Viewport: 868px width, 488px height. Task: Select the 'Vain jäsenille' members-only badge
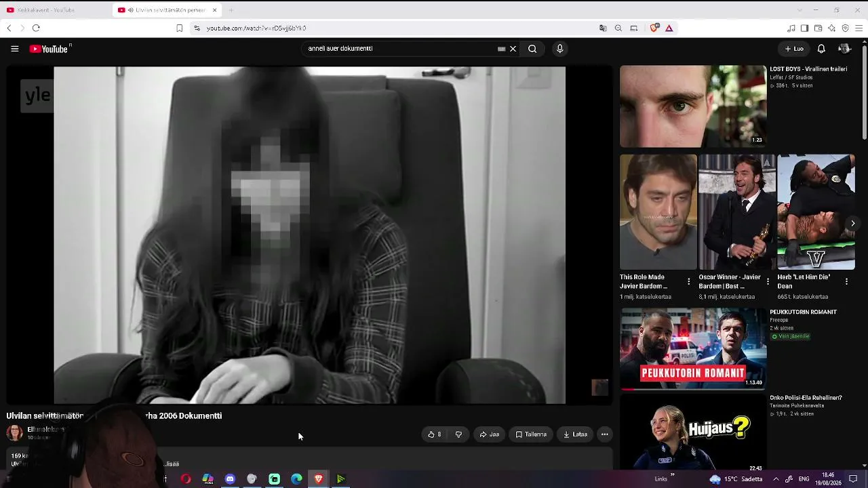(791, 336)
